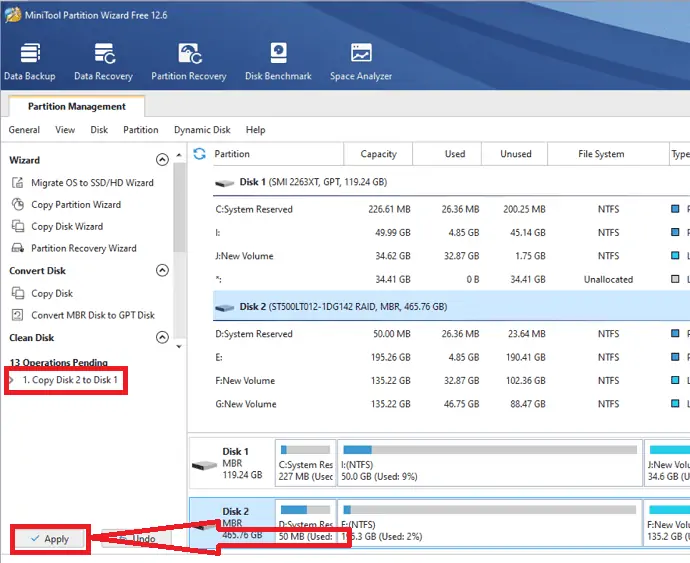Click the Undo button

coord(136,539)
